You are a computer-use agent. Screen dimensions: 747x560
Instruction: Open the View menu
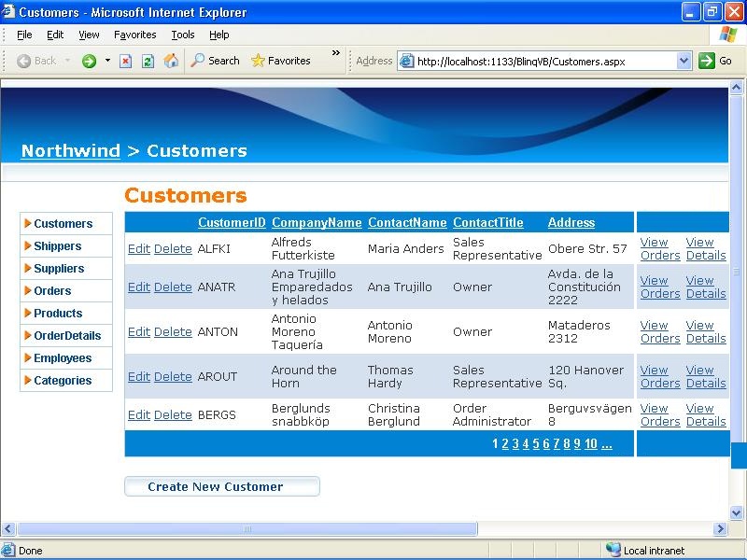point(89,35)
